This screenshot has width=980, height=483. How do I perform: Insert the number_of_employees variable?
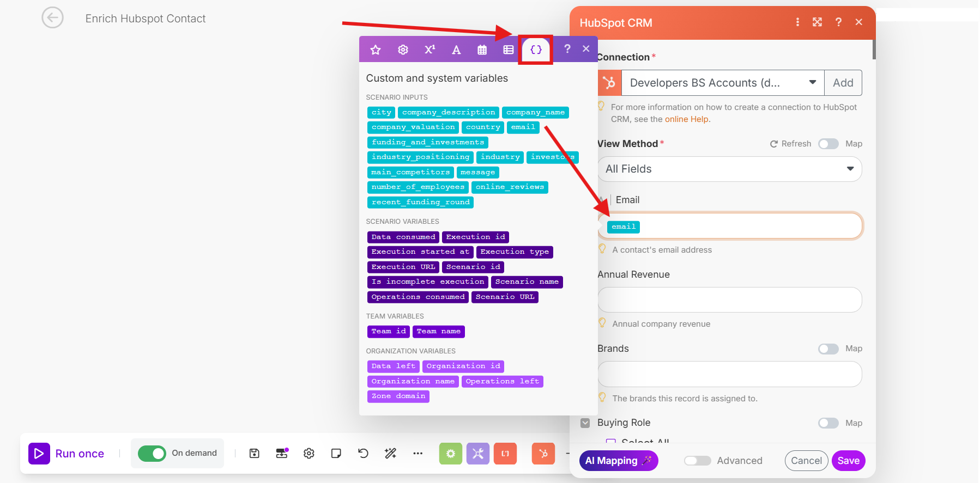point(418,187)
